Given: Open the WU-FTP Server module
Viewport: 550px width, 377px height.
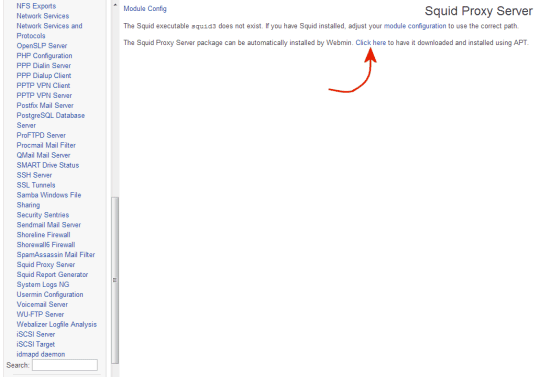Looking at the screenshot, I should [x=40, y=314].
